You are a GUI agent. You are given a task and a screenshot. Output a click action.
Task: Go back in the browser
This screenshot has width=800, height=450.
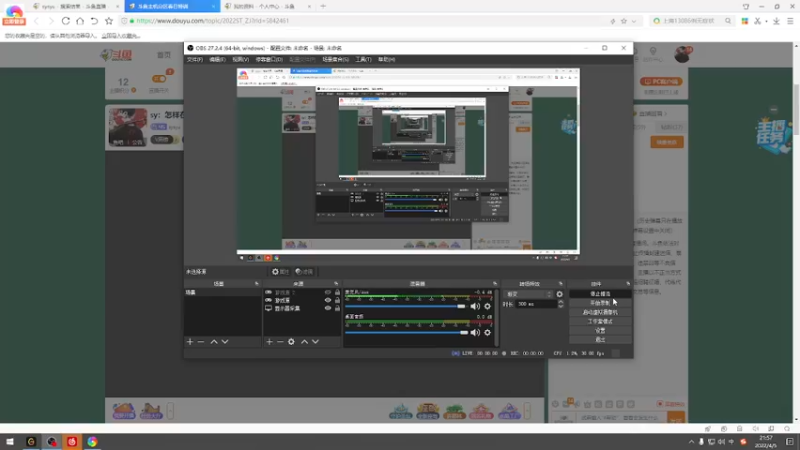[x=36, y=21]
